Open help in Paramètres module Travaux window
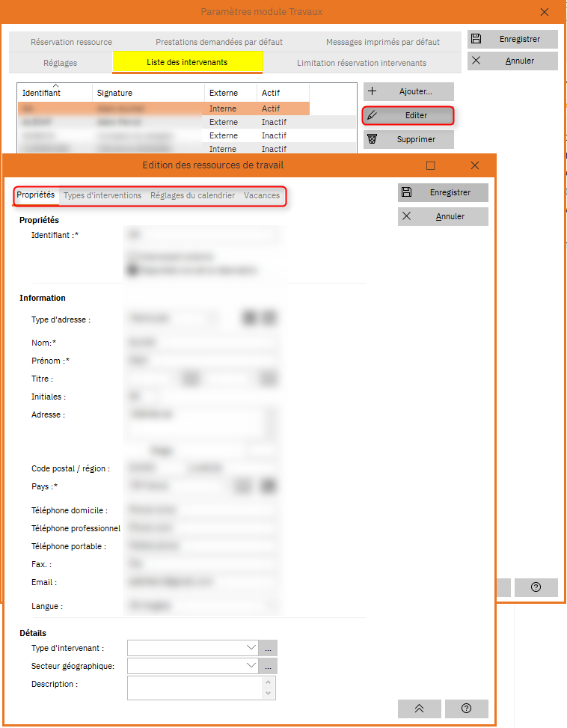Screen dimensions: 567x728 [536, 587]
